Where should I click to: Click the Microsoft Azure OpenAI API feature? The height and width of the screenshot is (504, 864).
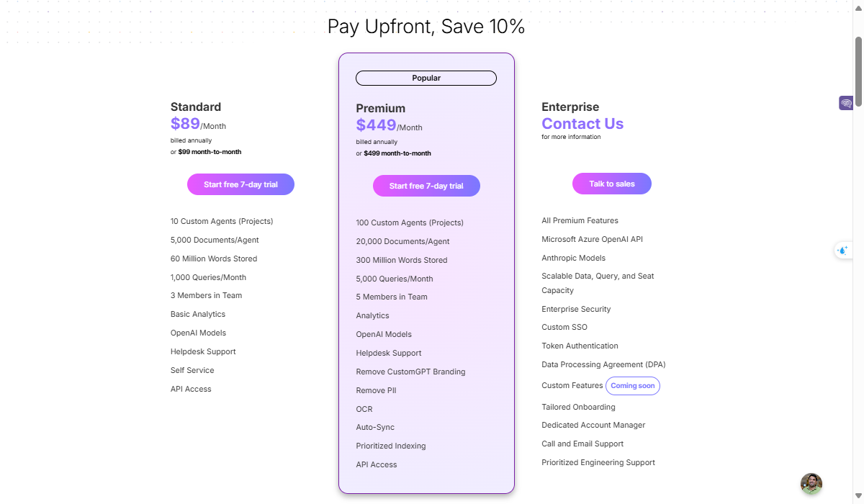point(592,239)
